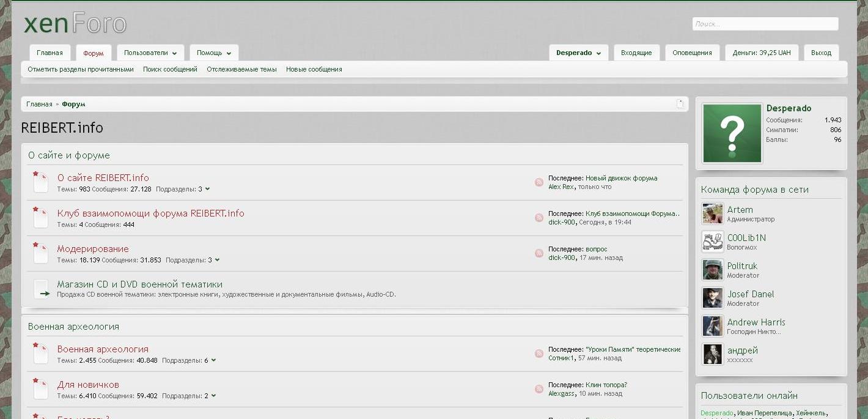Open Desperado username in profile card
This screenshot has height=419, width=868.
pos(789,108)
